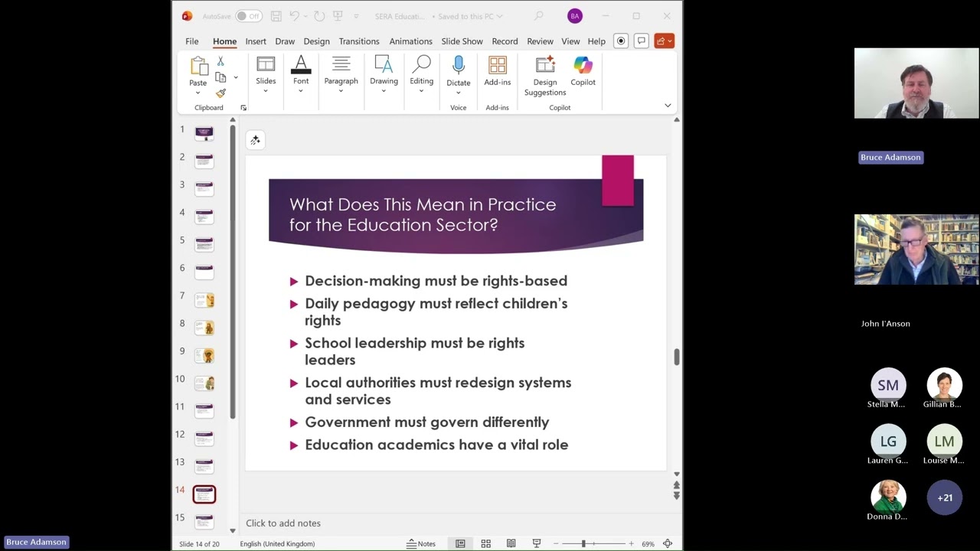Click the slide title text box
Screen dimensions: 980x551
(x=423, y=214)
